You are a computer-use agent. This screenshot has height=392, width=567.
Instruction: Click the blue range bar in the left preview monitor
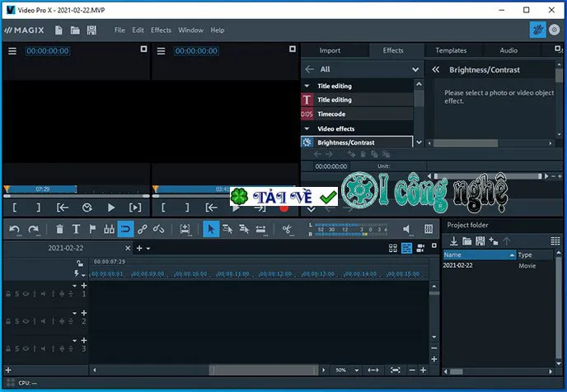click(41, 189)
